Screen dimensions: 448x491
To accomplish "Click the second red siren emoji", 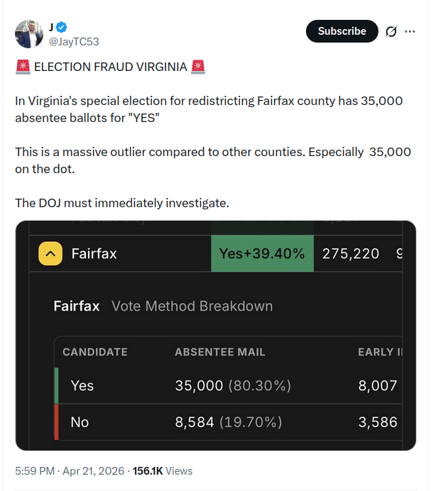I will click(197, 67).
